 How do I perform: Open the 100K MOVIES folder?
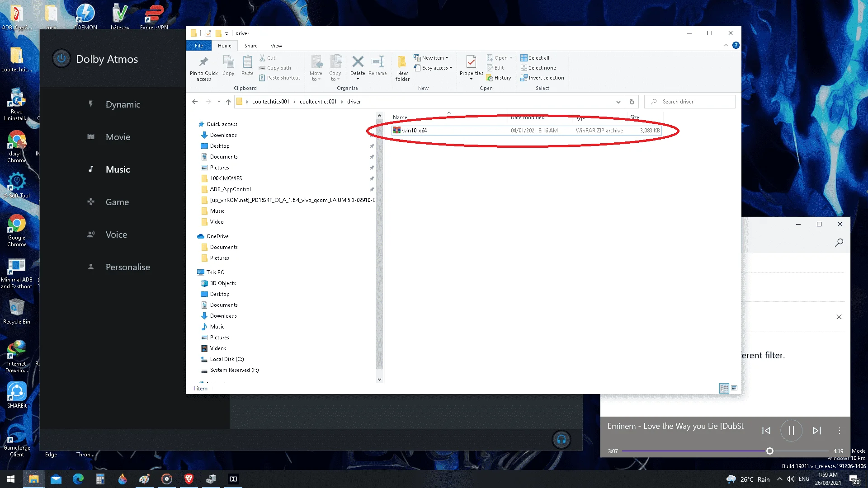click(226, 178)
